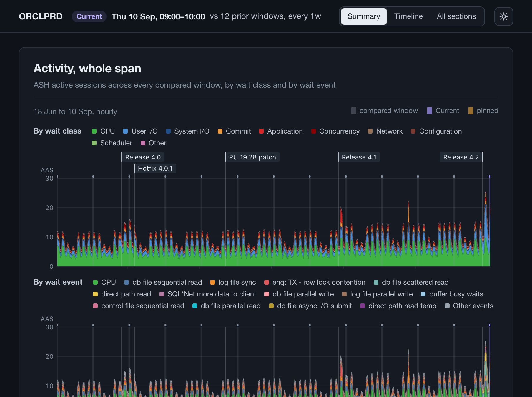Toggle direct path read legend entry
The image size is (532, 397).
click(122, 294)
